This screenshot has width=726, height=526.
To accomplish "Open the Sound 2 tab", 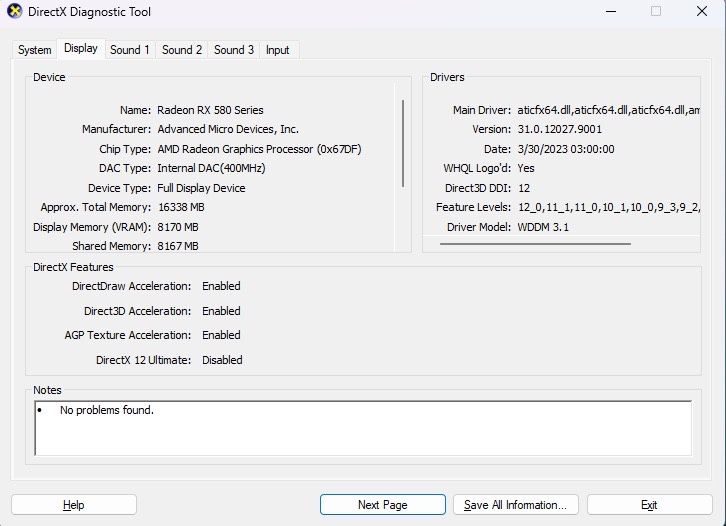I will (182, 50).
